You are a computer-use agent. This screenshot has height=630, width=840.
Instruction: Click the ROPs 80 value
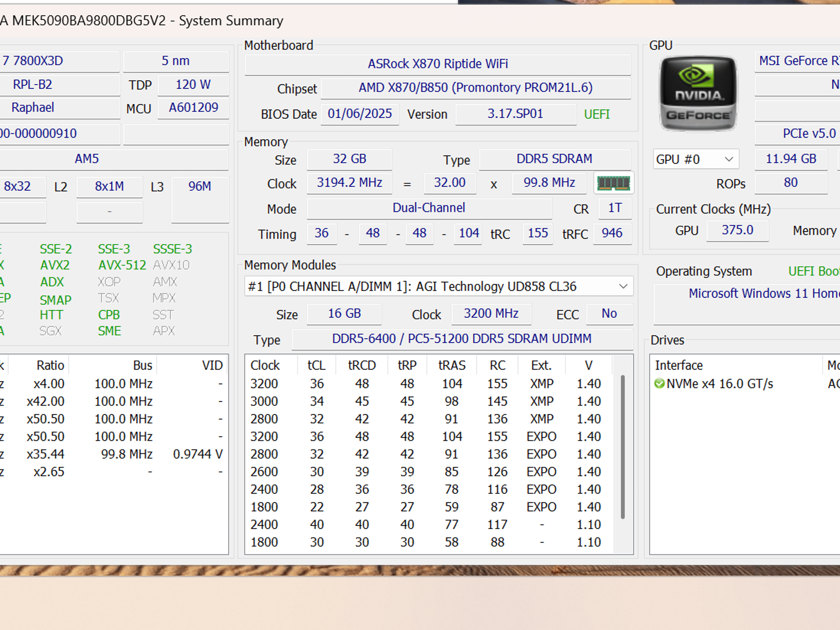pos(791,183)
